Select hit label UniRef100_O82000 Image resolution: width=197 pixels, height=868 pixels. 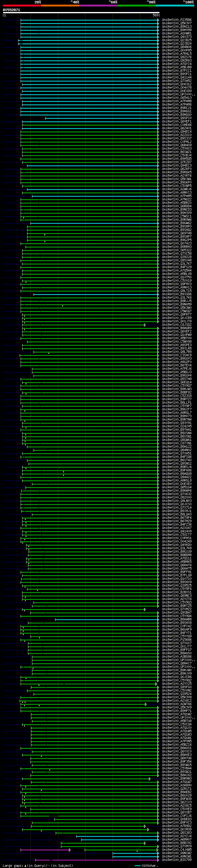[x=176, y=497]
